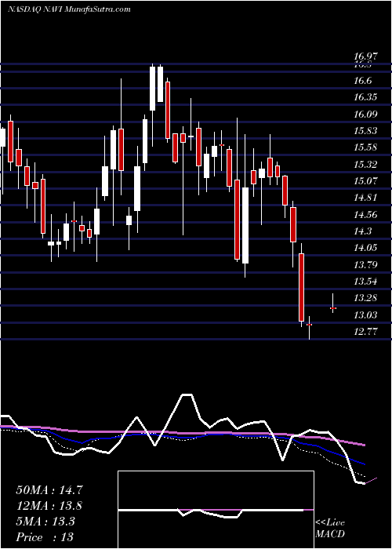Click the 15.07 price axis label
This screenshot has height=549, width=392.
point(365,181)
